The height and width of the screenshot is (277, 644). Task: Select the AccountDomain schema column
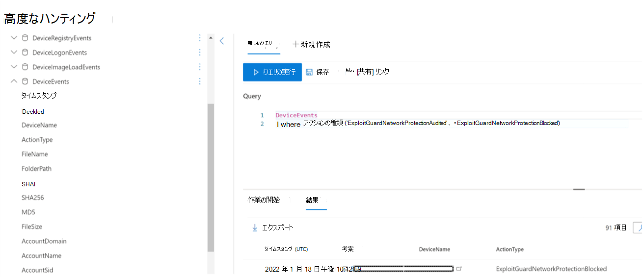44,241
